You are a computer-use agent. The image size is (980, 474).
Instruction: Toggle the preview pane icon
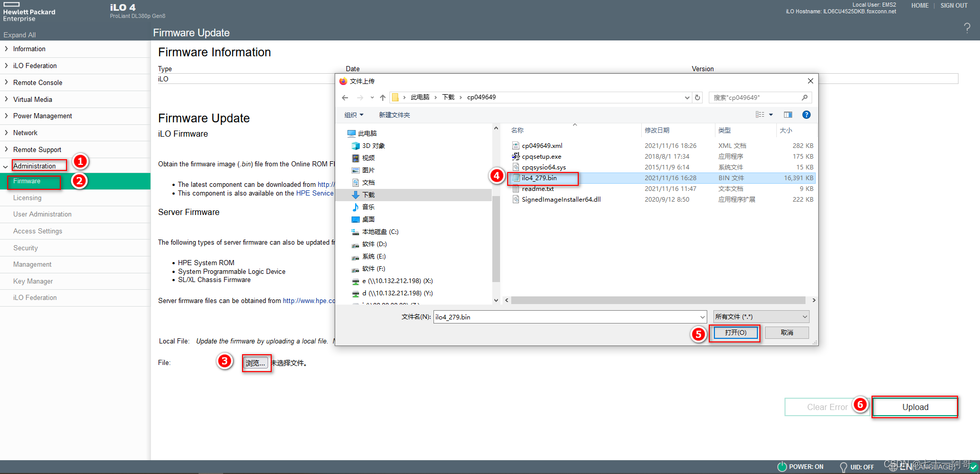[x=788, y=115]
